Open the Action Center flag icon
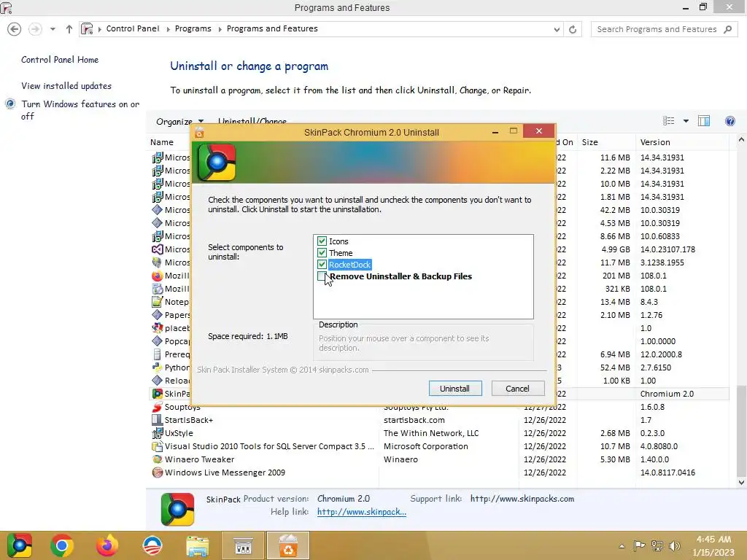 [639, 545]
